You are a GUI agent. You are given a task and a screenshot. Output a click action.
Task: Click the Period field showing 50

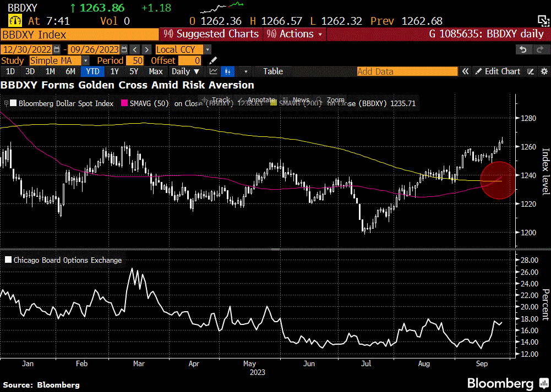[x=135, y=60]
